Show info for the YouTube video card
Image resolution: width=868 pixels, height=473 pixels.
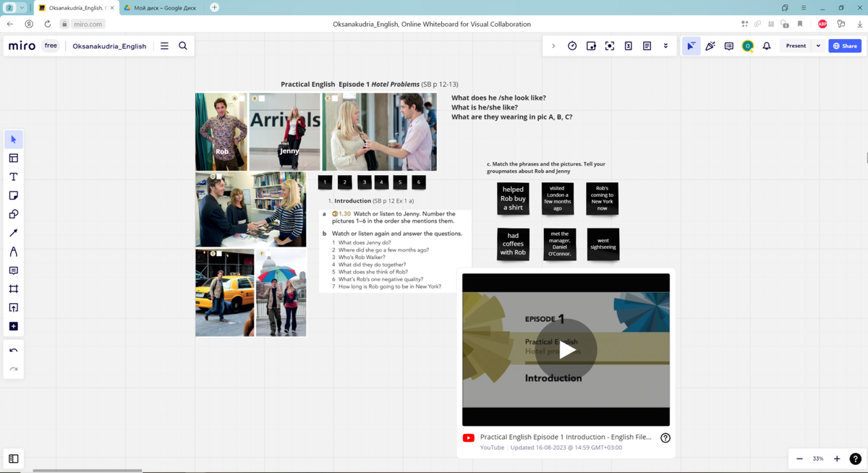click(x=665, y=438)
